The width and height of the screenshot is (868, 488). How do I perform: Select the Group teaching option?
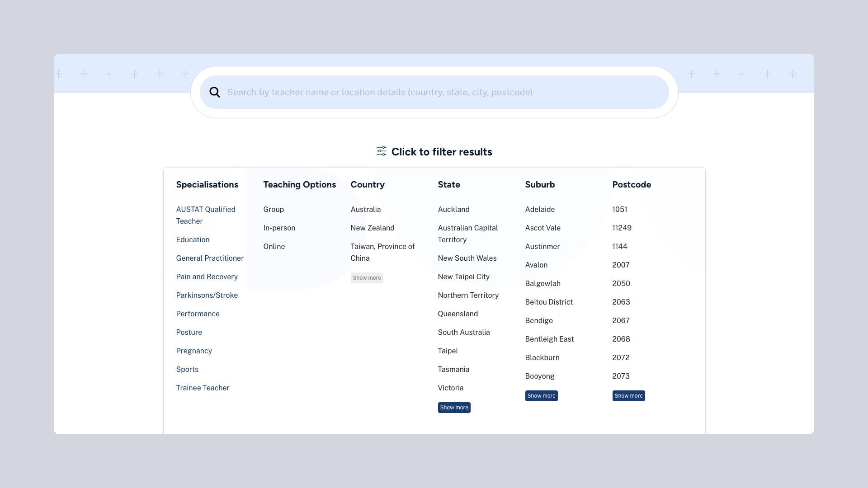coord(273,209)
